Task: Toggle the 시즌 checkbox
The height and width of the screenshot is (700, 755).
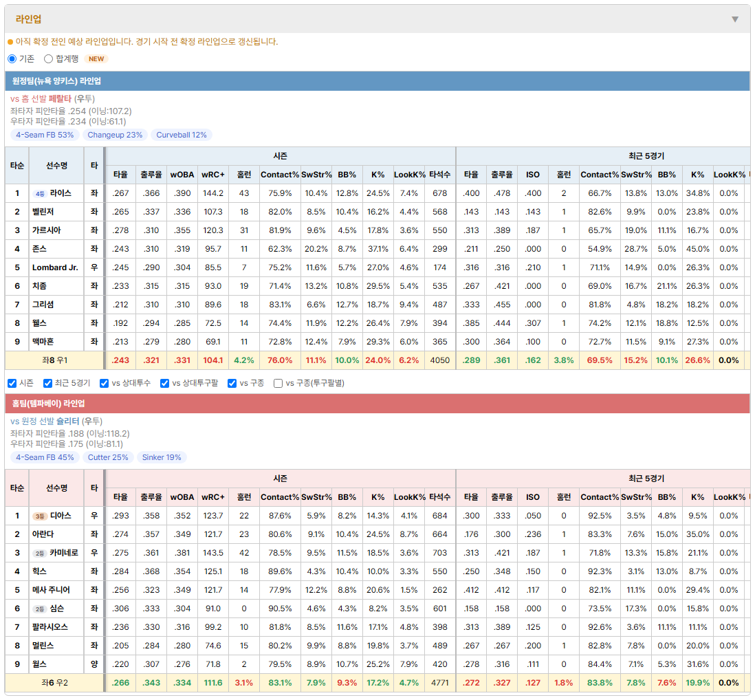Action: point(12,383)
